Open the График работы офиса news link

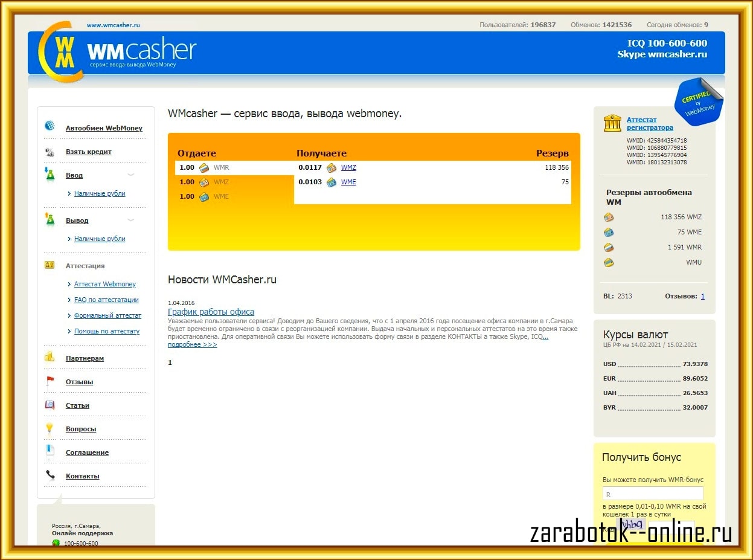[211, 312]
